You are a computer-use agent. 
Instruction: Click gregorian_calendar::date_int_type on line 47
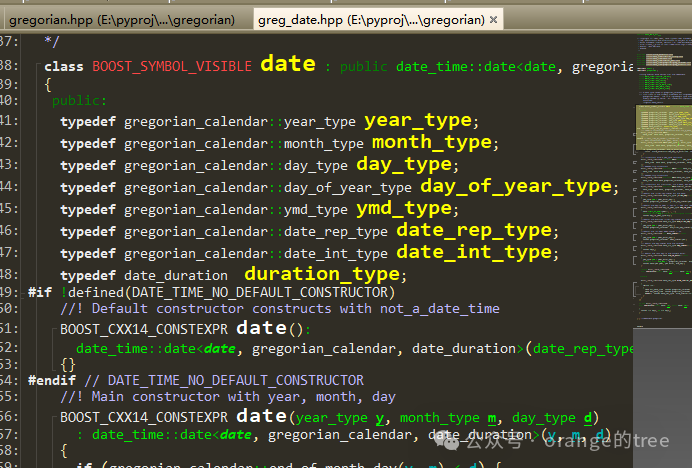256,254
